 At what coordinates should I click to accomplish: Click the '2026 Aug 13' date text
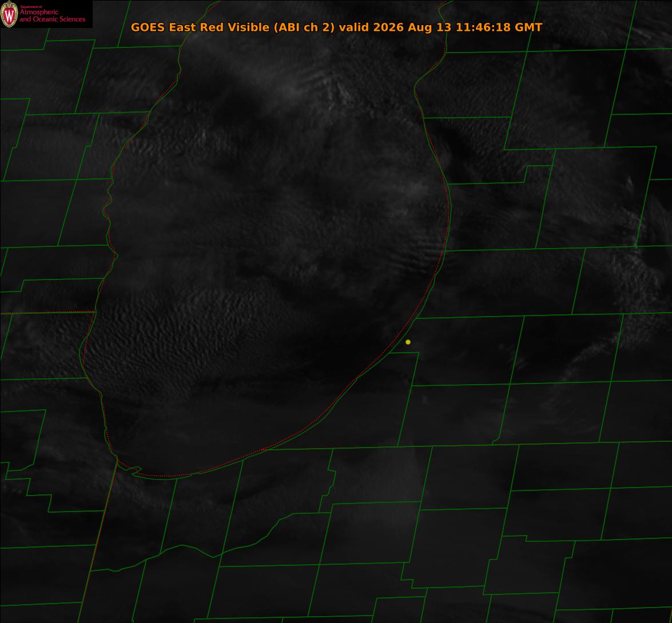pyautogui.click(x=412, y=27)
